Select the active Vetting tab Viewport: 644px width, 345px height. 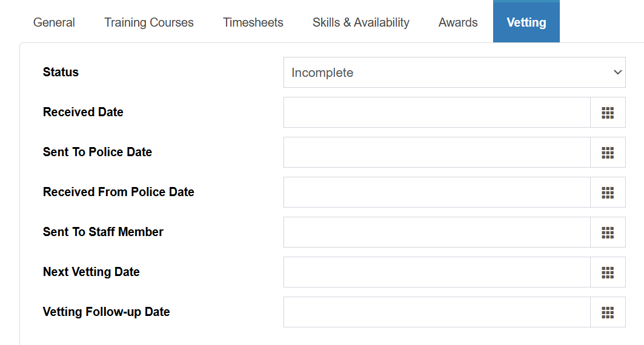[x=526, y=21]
